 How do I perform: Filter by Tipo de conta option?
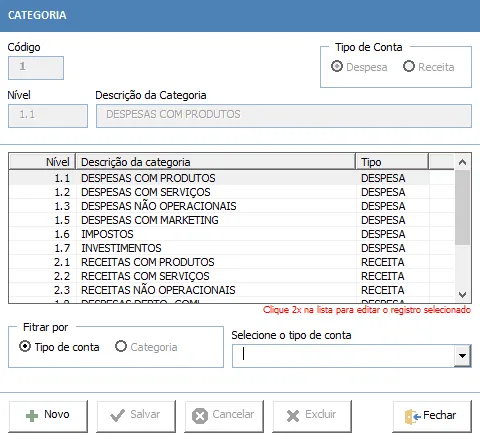[x=25, y=346]
